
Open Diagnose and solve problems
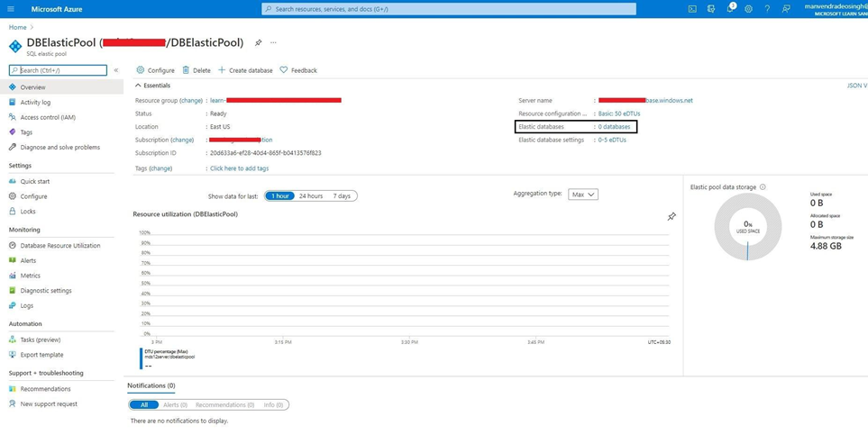click(61, 147)
